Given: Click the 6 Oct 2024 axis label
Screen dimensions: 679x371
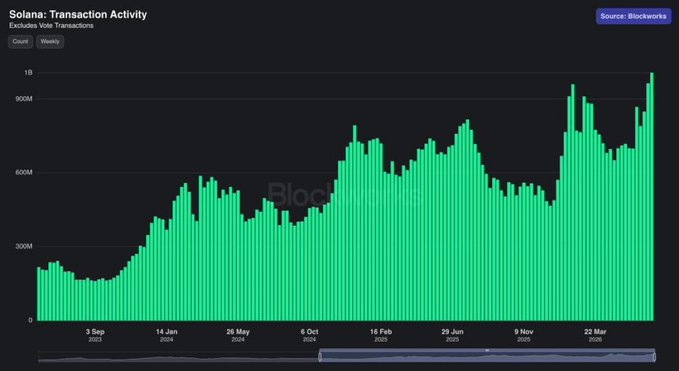Looking at the screenshot, I should [x=310, y=335].
